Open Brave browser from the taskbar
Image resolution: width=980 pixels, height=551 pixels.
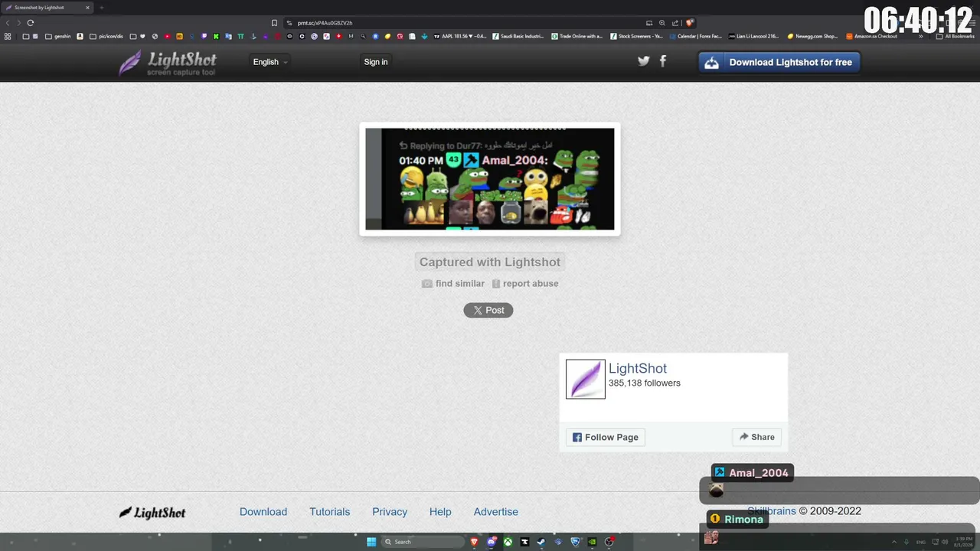(474, 542)
